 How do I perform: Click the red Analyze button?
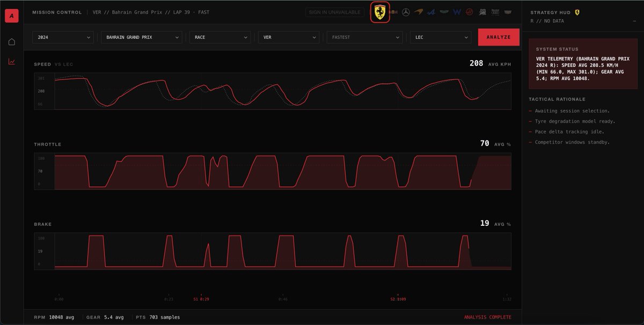[x=499, y=37]
